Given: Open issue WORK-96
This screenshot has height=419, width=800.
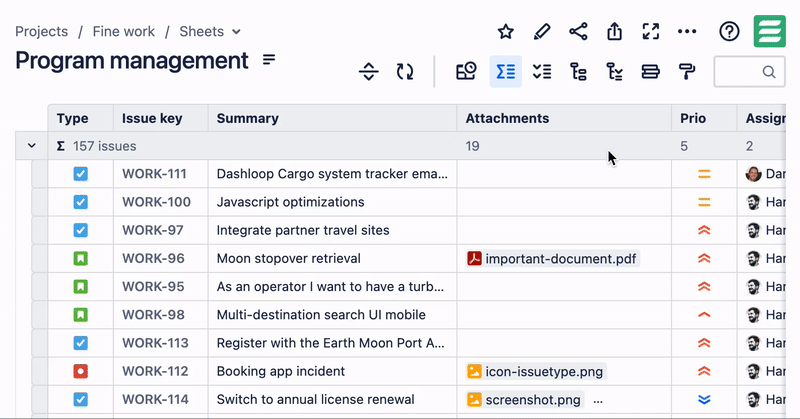Looking at the screenshot, I should [153, 259].
